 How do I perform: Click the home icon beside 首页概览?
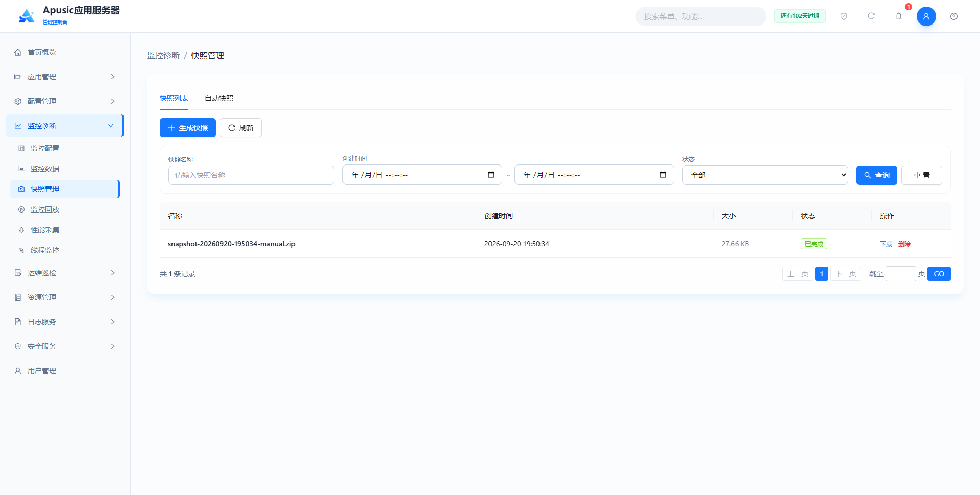[x=18, y=52]
